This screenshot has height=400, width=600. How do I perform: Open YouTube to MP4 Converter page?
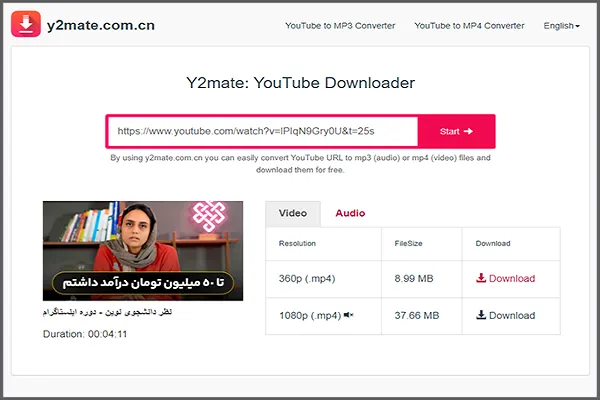(x=469, y=26)
